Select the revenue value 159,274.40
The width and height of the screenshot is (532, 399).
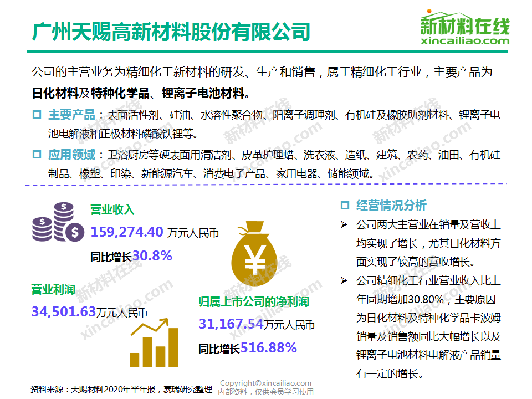click(127, 232)
